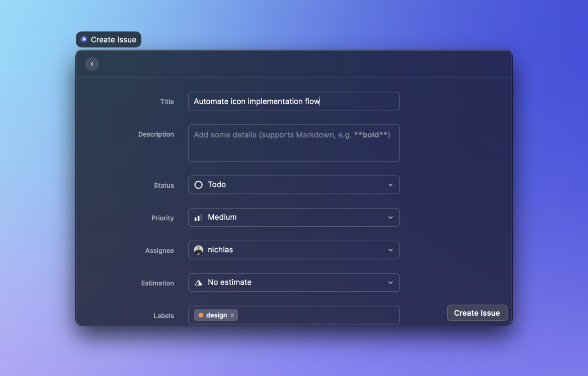
Task: Click nichlas avatar image
Action: [199, 250]
